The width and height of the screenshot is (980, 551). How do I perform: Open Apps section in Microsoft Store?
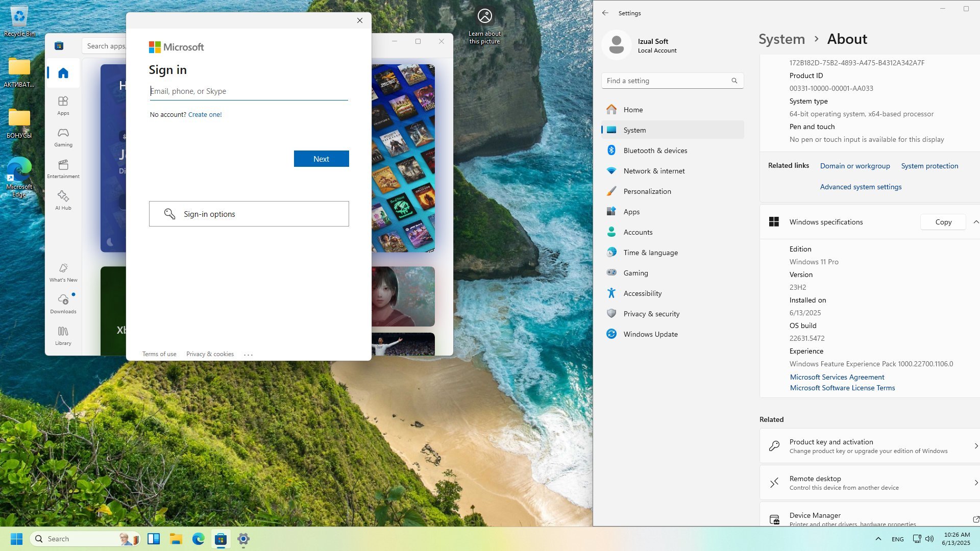(63, 106)
